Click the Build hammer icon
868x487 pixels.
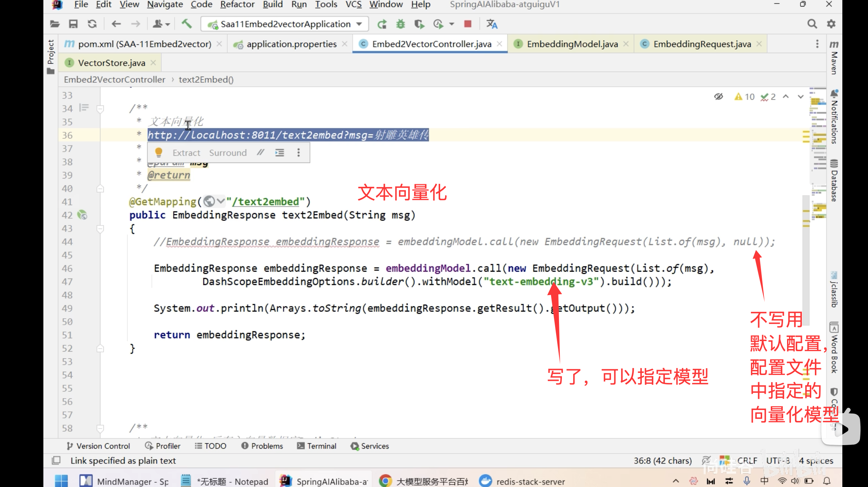[186, 24]
